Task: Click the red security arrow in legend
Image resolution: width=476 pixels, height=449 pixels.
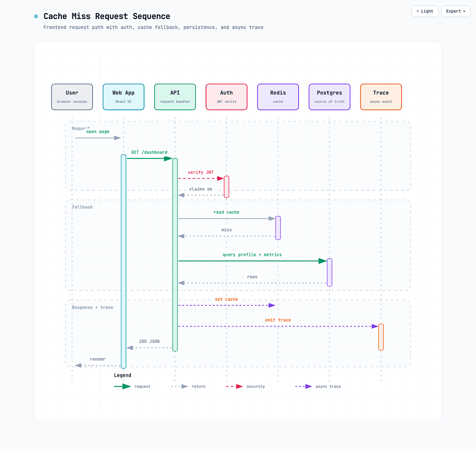Action: click(234, 386)
